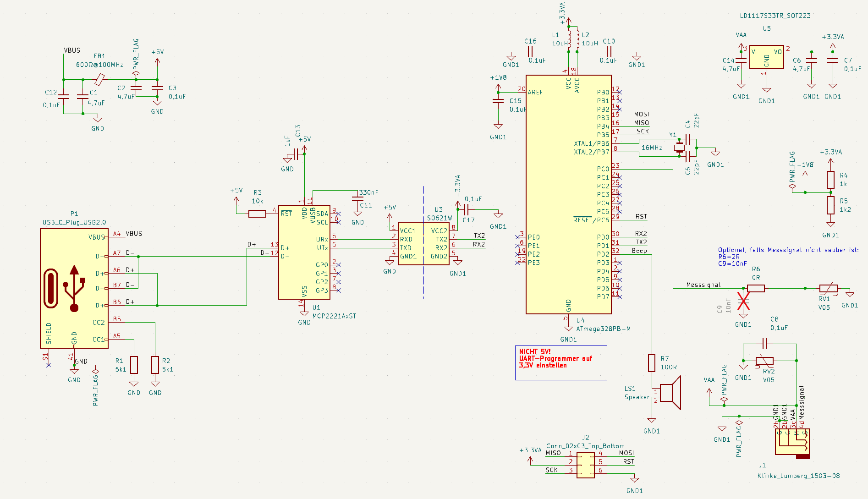Click the crossed-out capacitor C9
The height and width of the screenshot is (499, 868).
pyautogui.click(x=743, y=302)
